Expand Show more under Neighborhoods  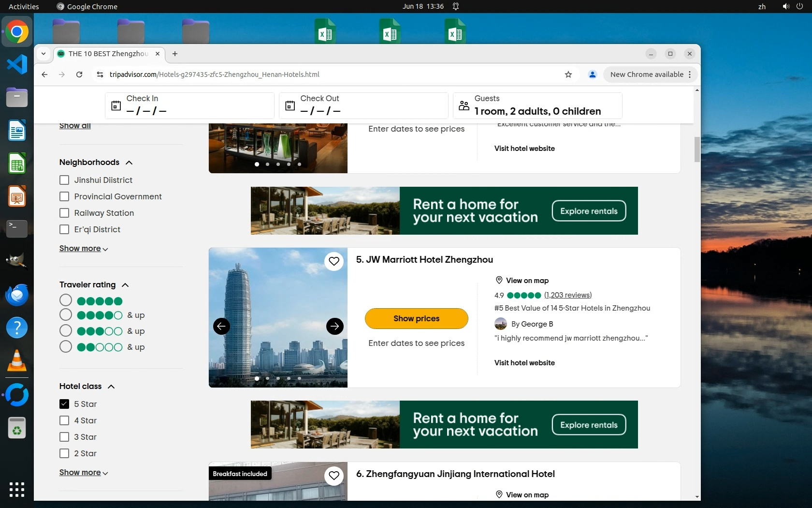(x=83, y=249)
